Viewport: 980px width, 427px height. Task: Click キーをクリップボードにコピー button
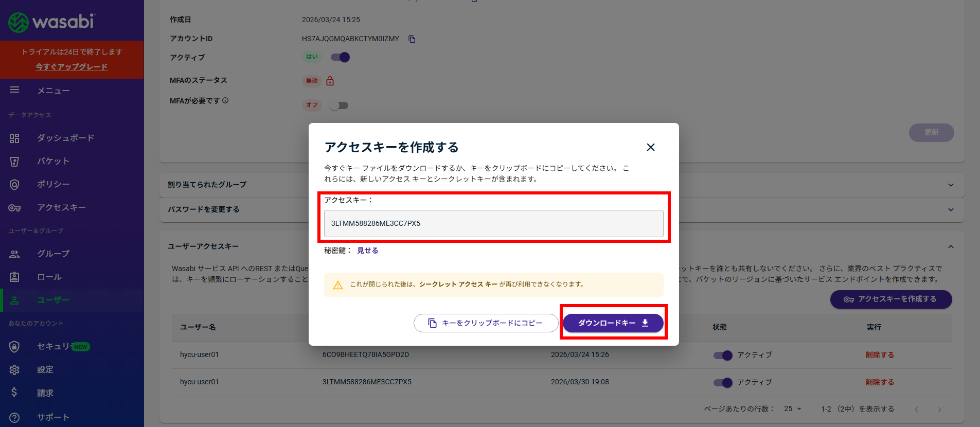click(486, 323)
